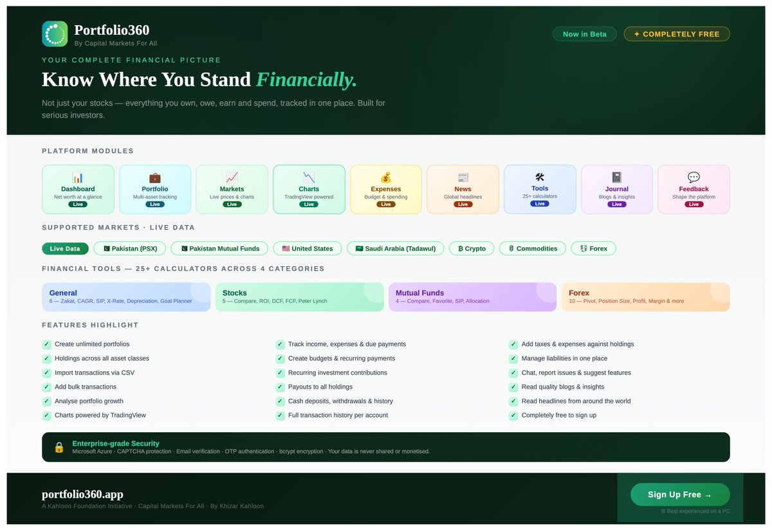Click the Feedback speech bubble icon
The height and width of the screenshot is (532, 772).
coord(694,178)
